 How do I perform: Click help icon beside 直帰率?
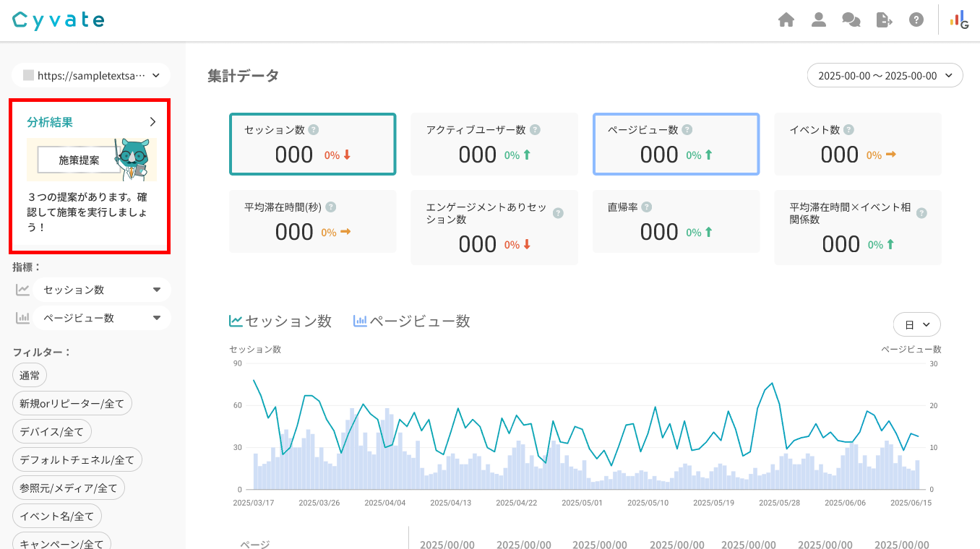pos(647,207)
